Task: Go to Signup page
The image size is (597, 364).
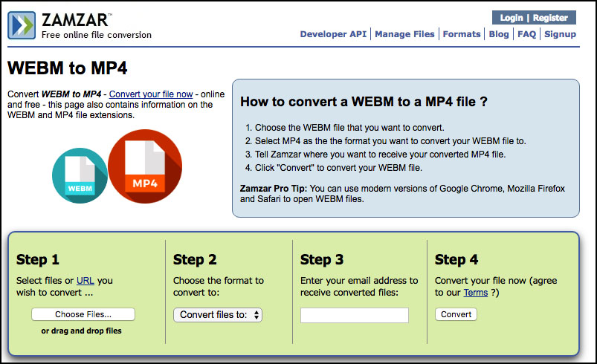Action: [560, 34]
